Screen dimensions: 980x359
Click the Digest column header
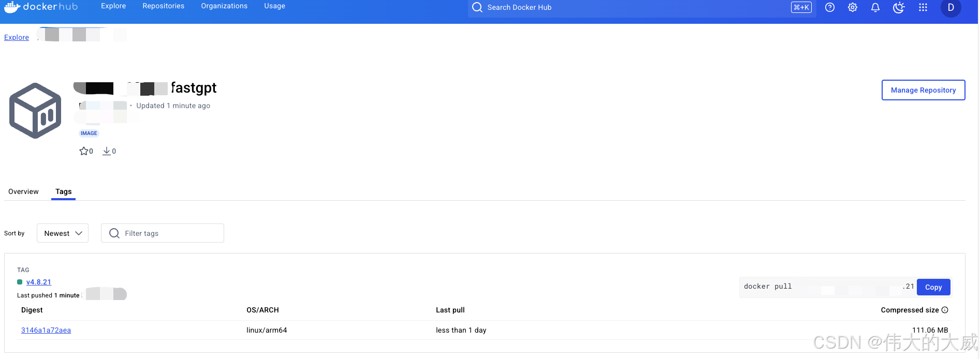click(x=32, y=310)
